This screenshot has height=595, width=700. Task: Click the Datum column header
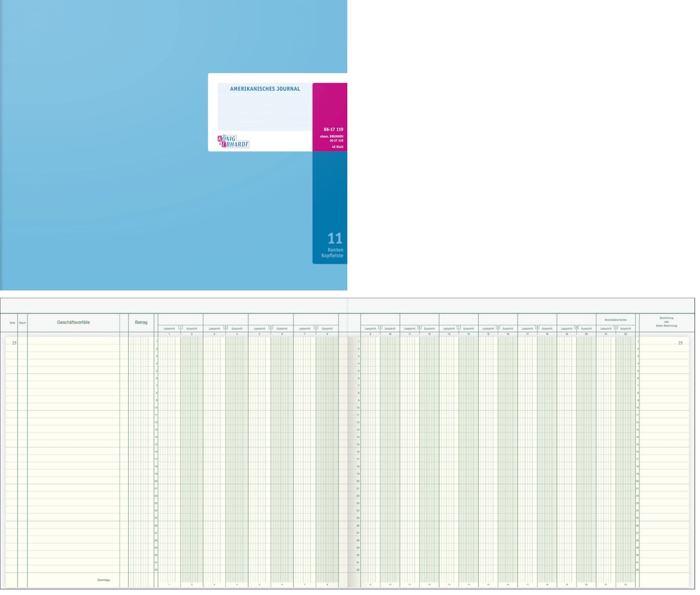pos(22,323)
